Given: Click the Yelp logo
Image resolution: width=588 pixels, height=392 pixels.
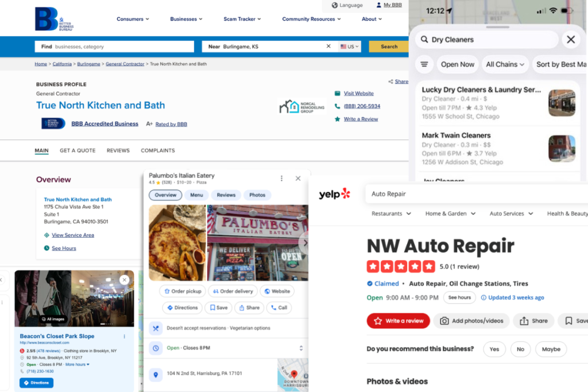Looking at the screenshot, I should point(335,194).
